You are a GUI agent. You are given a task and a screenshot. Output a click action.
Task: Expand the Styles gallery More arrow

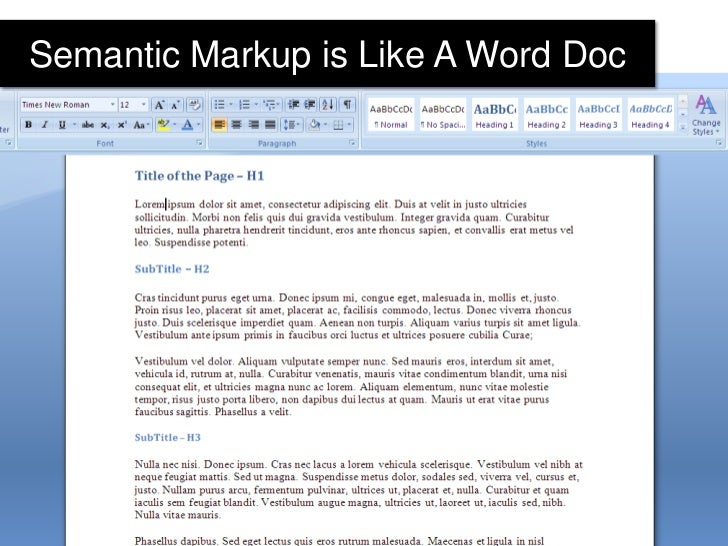[x=682, y=127]
